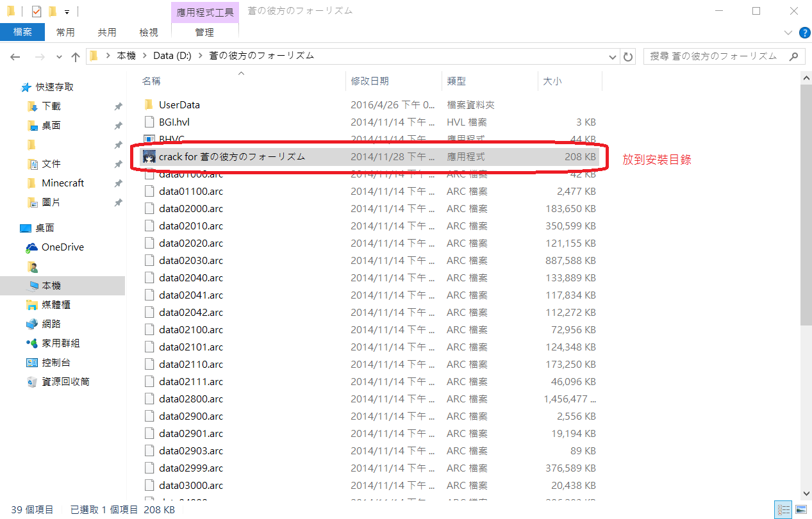Click the file icon of BGI.hvl

(x=149, y=122)
